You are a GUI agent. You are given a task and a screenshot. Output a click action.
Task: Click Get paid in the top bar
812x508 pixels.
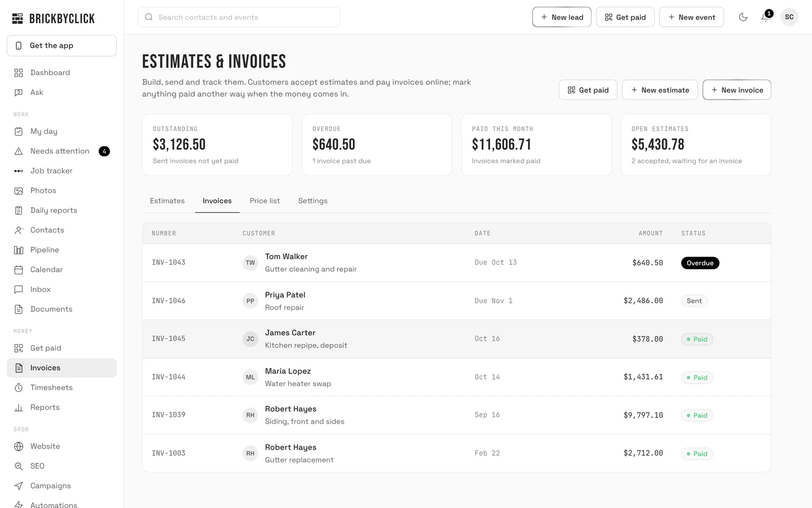point(625,17)
